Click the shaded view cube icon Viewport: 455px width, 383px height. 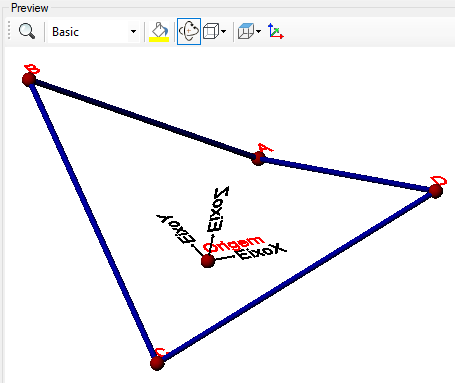click(x=246, y=31)
